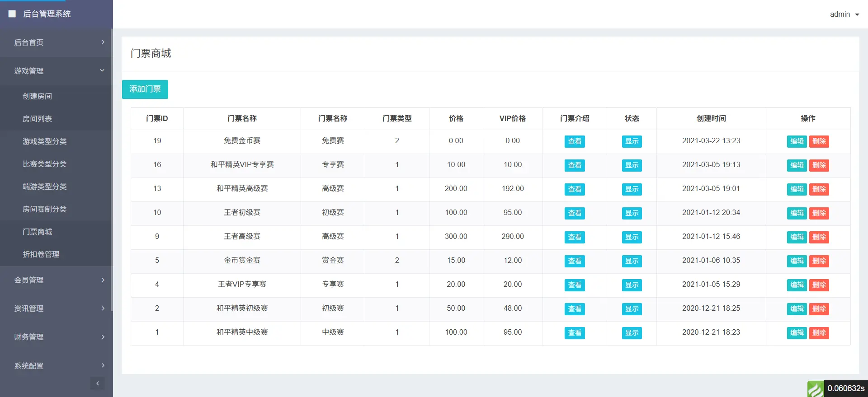Delete the 金币赏金赛 ticket
868x397 pixels.
point(819,261)
